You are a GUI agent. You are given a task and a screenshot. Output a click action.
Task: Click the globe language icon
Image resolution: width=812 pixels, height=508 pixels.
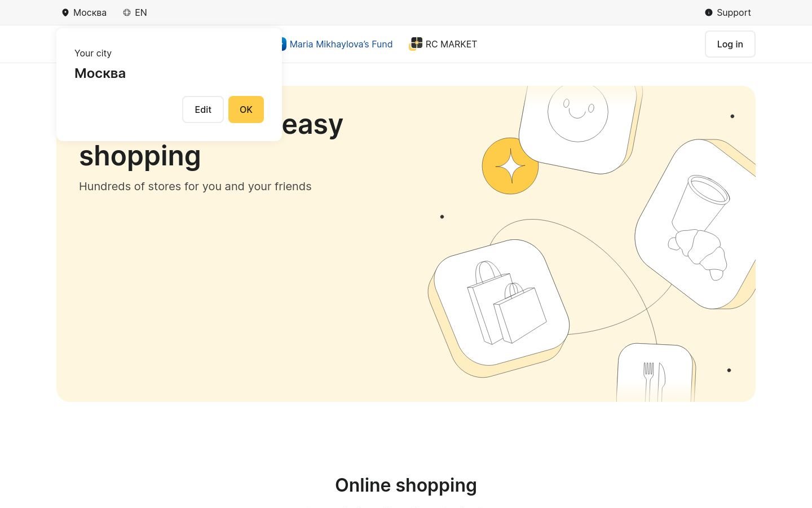pos(127,12)
